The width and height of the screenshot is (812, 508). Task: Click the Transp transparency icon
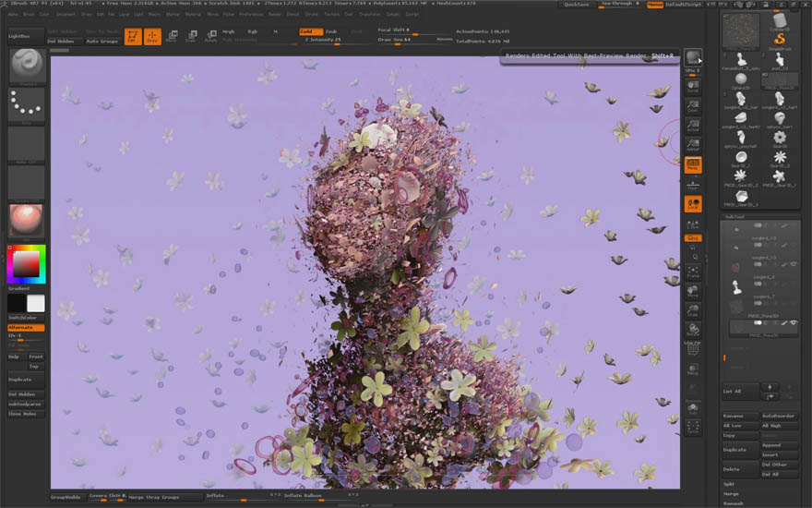pyautogui.click(x=693, y=369)
